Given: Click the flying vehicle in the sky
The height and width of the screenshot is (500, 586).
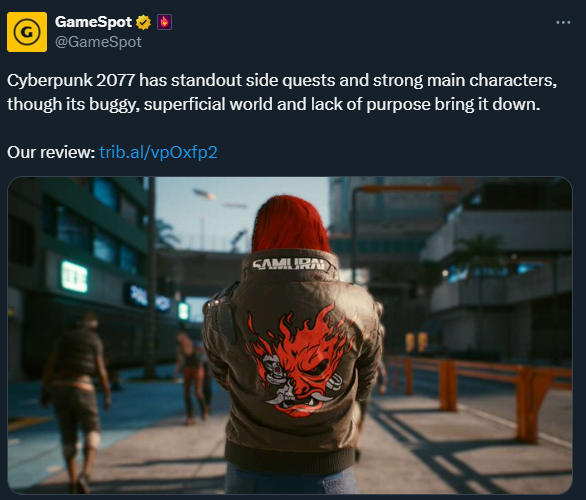Looking at the screenshot, I should coord(204,194).
